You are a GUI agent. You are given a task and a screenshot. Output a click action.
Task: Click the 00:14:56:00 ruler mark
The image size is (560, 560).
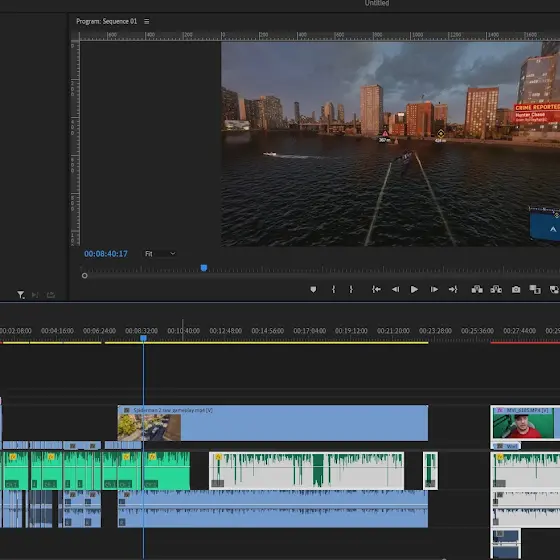268,331
